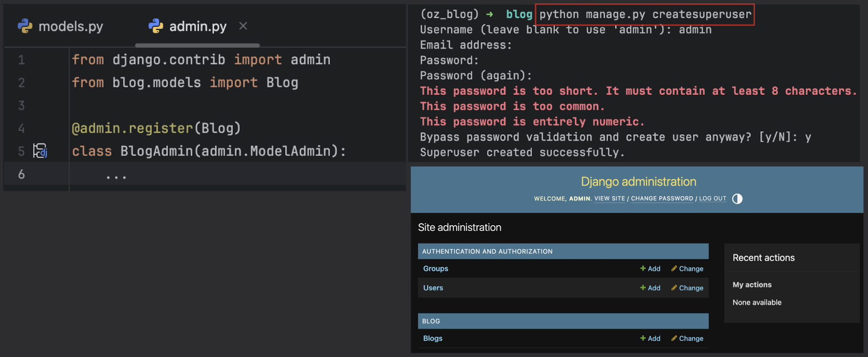Screen dimensions: 868x357
Task: Open the VIEW SITE link
Action: click(x=609, y=199)
